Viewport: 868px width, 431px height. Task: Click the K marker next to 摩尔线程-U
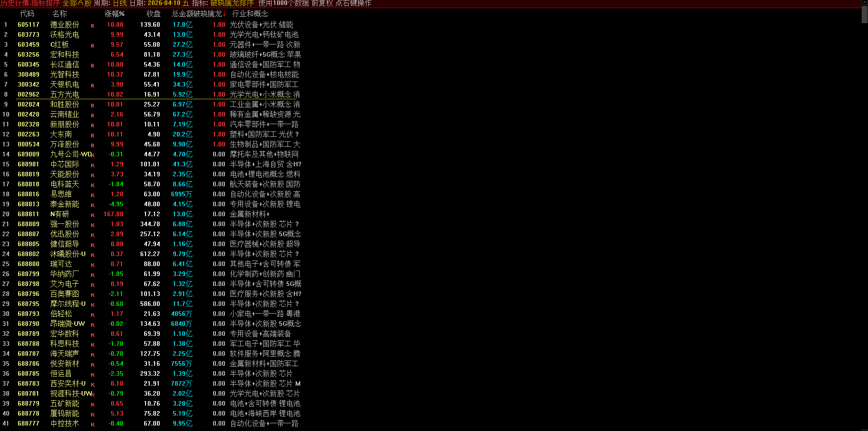(x=93, y=305)
